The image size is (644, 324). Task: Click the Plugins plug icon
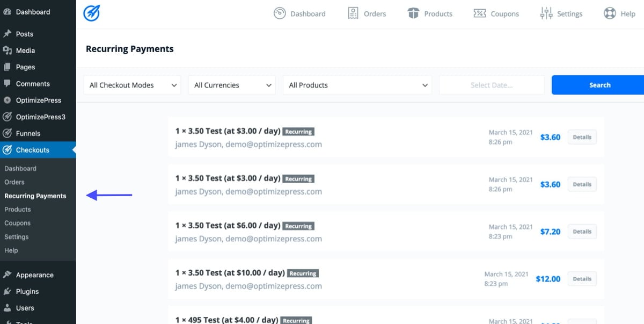click(x=7, y=292)
